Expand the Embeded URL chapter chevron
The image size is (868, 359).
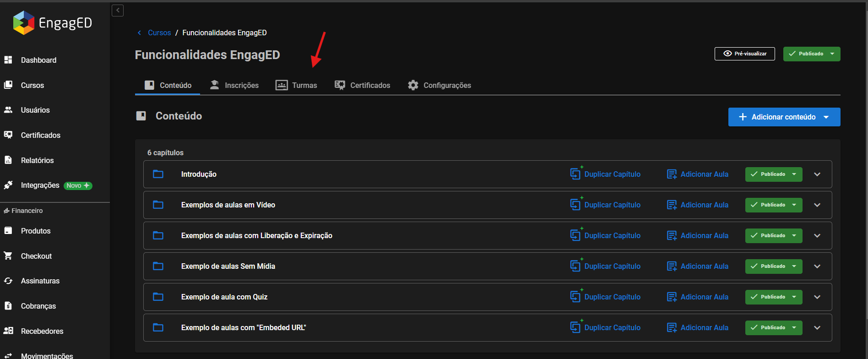[x=817, y=328]
